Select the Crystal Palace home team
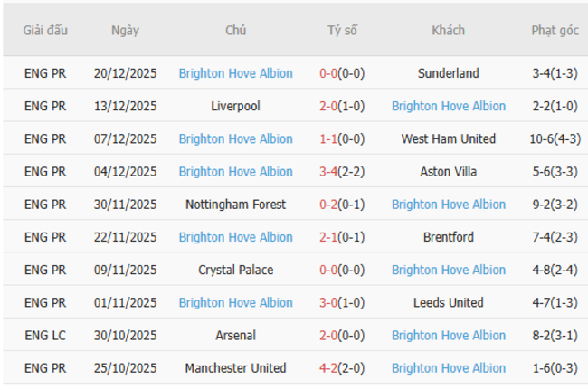This screenshot has width=588, height=390. [235, 270]
